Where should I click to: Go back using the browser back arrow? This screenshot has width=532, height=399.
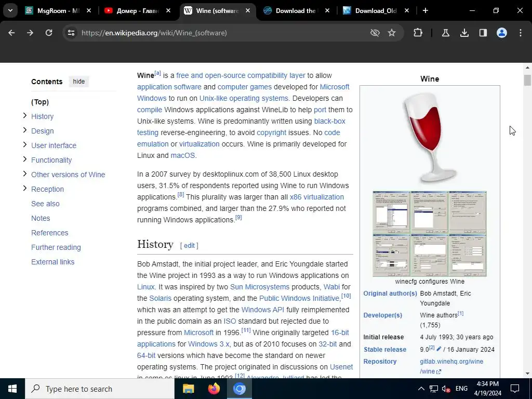point(11,33)
